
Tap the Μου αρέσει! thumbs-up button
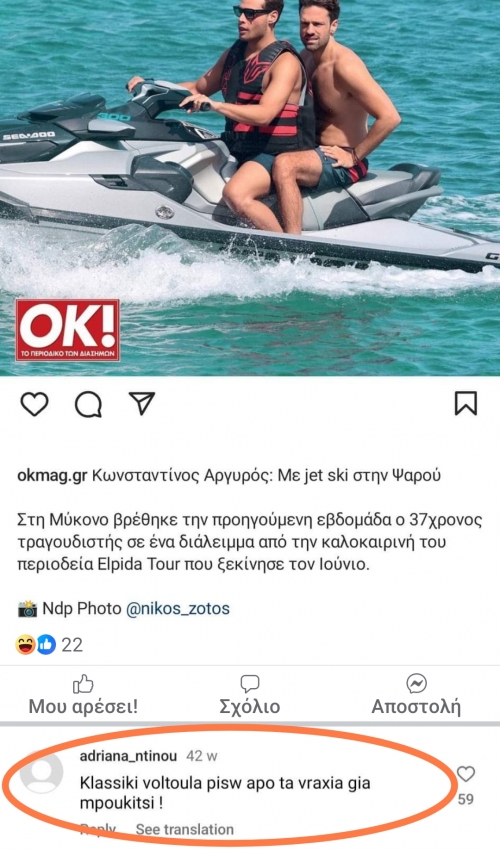click(x=83, y=696)
